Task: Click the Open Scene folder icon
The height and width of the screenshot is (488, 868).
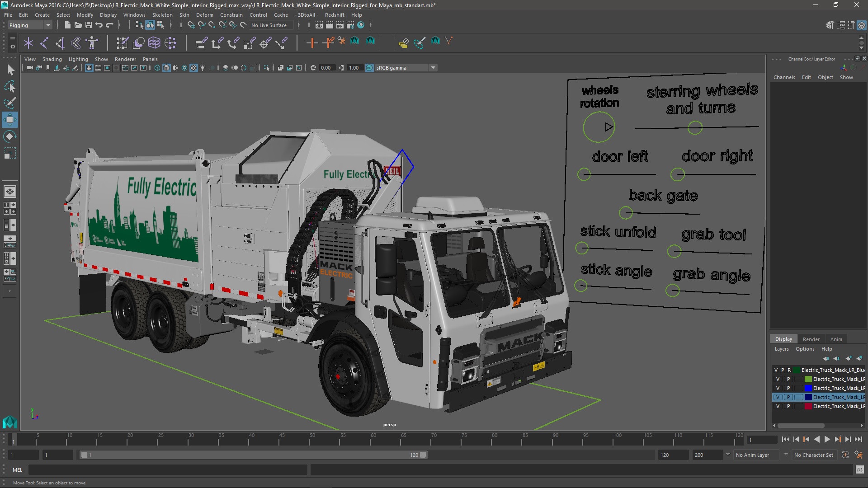Action: [x=78, y=25]
